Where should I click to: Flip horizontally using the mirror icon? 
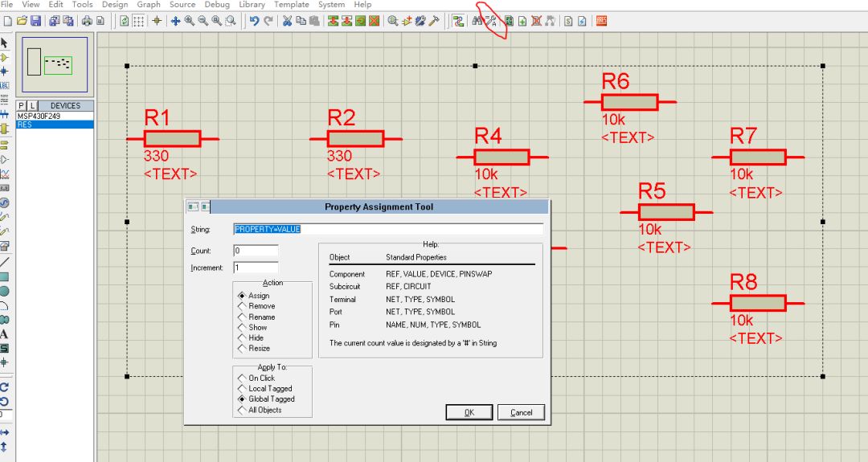(5, 432)
